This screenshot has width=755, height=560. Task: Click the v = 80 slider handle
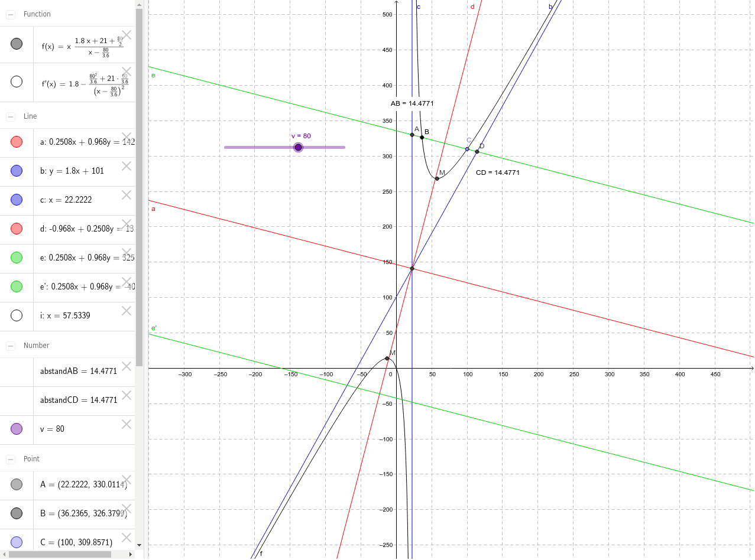pyautogui.click(x=298, y=147)
